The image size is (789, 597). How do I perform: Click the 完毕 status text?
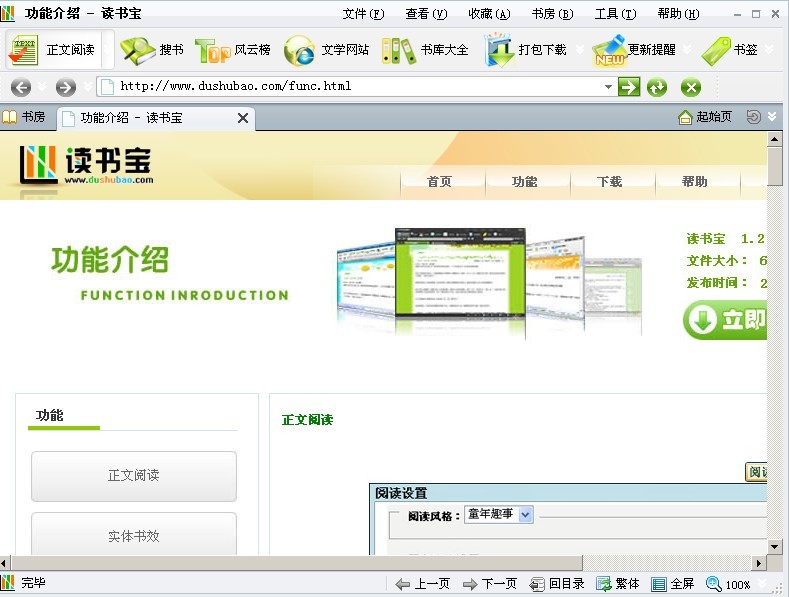pos(33,583)
